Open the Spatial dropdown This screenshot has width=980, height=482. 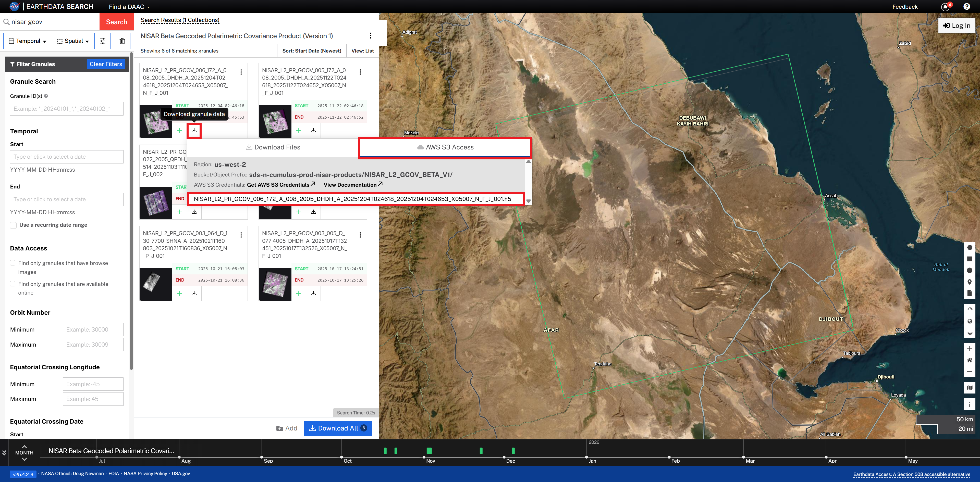[72, 41]
